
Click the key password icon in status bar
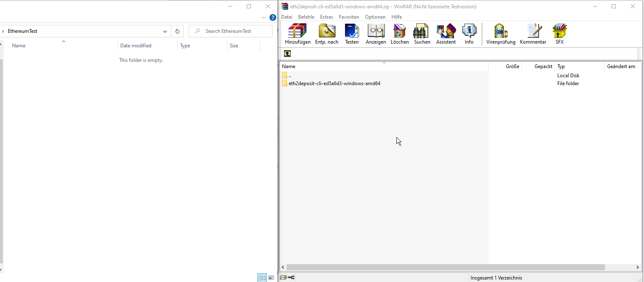[291, 277]
